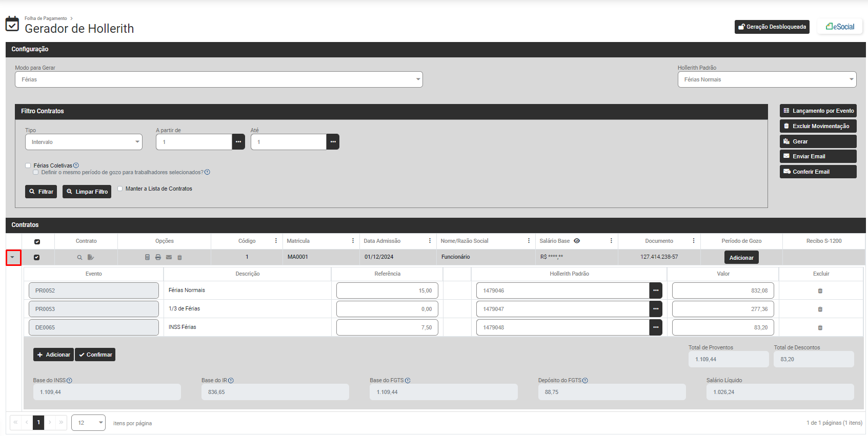Screen dimensions: 868x436
Task: Open the Modo para Gerar dropdown
Action: (218, 79)
